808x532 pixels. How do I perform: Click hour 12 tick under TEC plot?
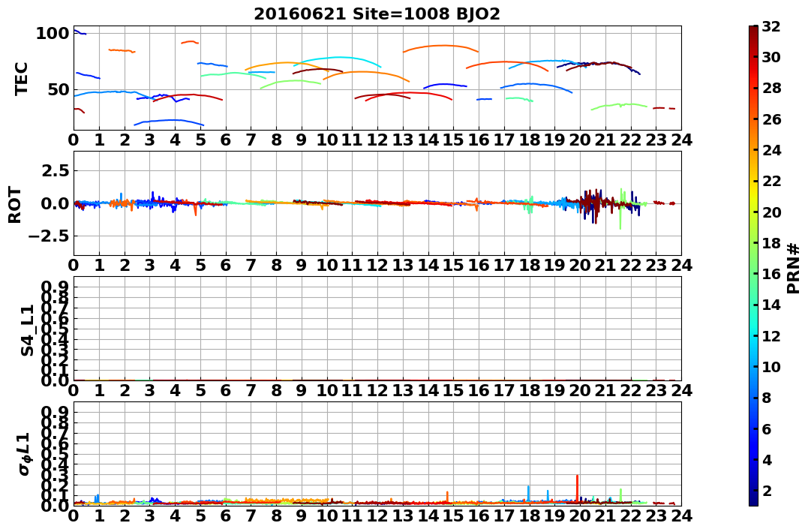pyautogui.click(x=377, y=140)
